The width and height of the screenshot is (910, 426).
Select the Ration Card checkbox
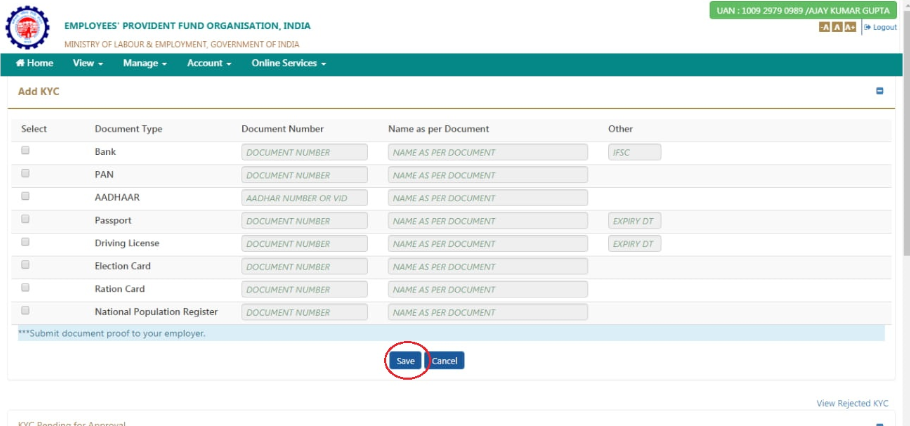click(x=26, y=288)
